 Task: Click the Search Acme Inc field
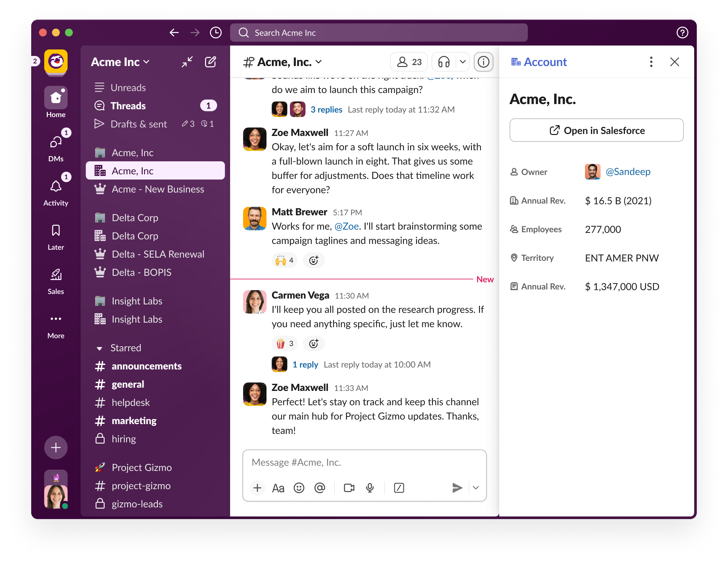point(379,32)
